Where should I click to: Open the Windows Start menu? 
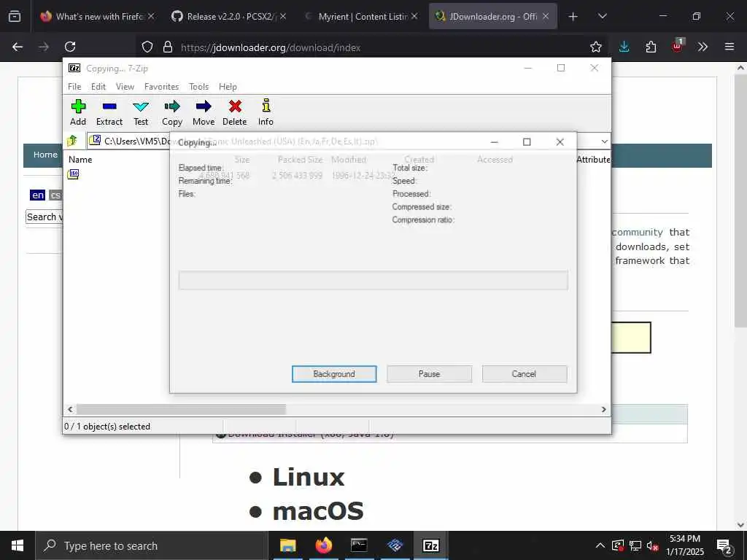coord(18,545)
